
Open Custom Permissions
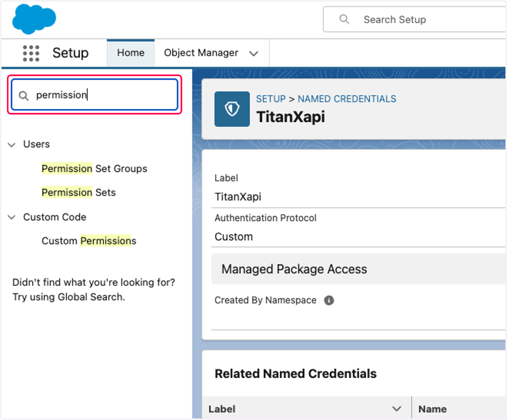click(89, 241)
